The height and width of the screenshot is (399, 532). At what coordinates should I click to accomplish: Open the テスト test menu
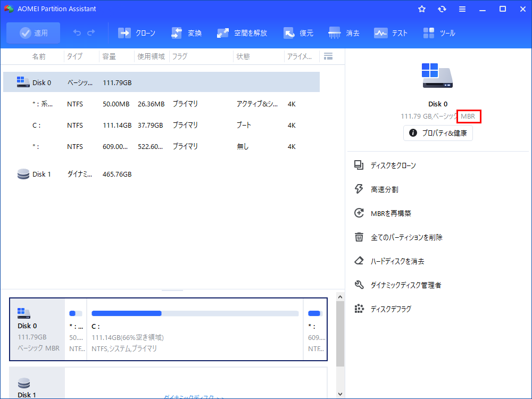click(x=390, y=33)
